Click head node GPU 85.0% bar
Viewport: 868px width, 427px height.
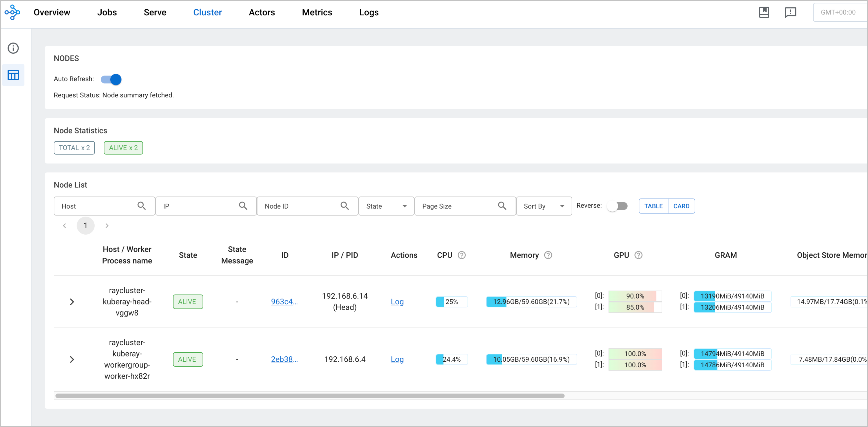pos(635,307)
